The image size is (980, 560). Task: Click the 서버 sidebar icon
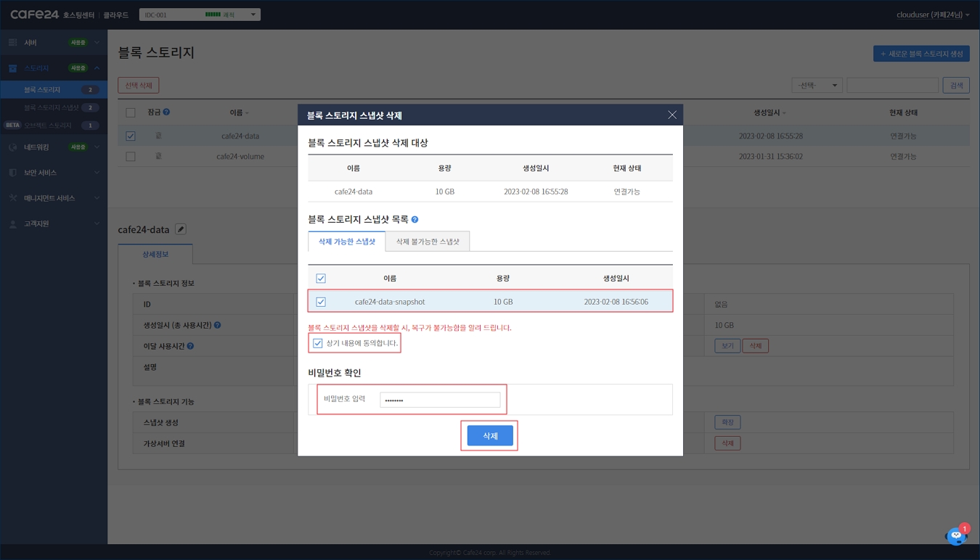click(x=12, y=43)
